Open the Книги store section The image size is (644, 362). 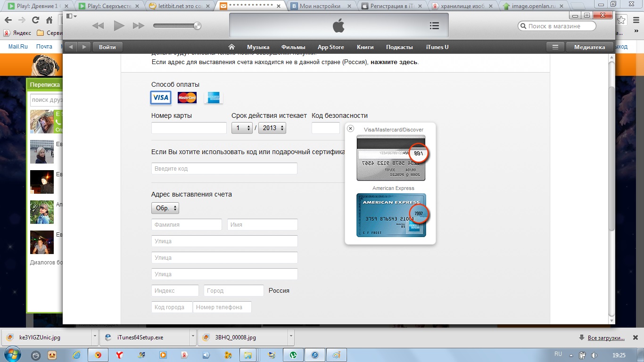(365, 47)
